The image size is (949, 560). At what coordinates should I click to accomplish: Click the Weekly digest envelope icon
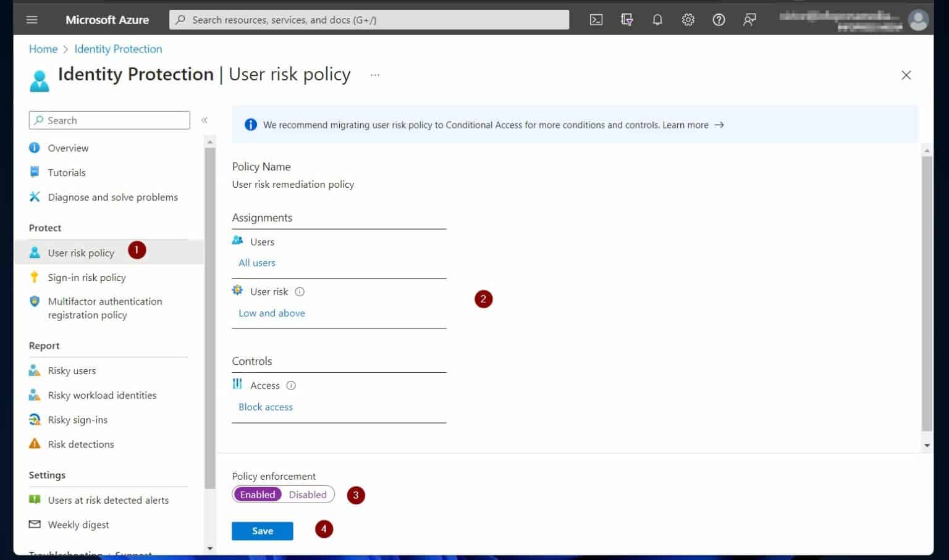[35, 524]
